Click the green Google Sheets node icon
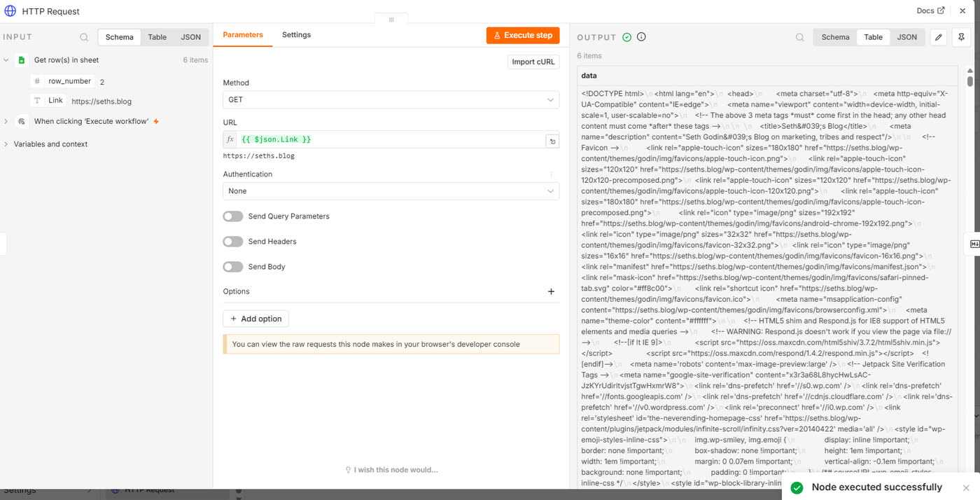Image resolution: width=980 pixels, height=500 pixels. 22,60
